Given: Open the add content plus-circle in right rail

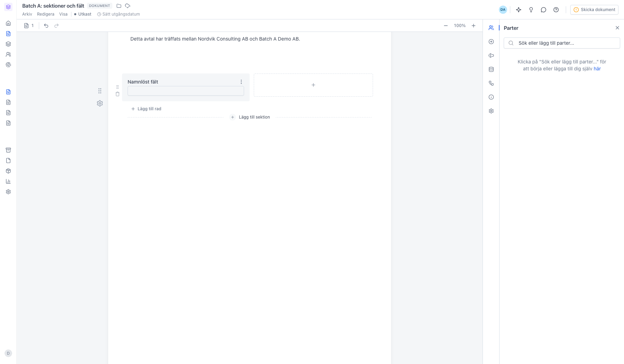Looking at the screenshot, I should click(491, 42).
